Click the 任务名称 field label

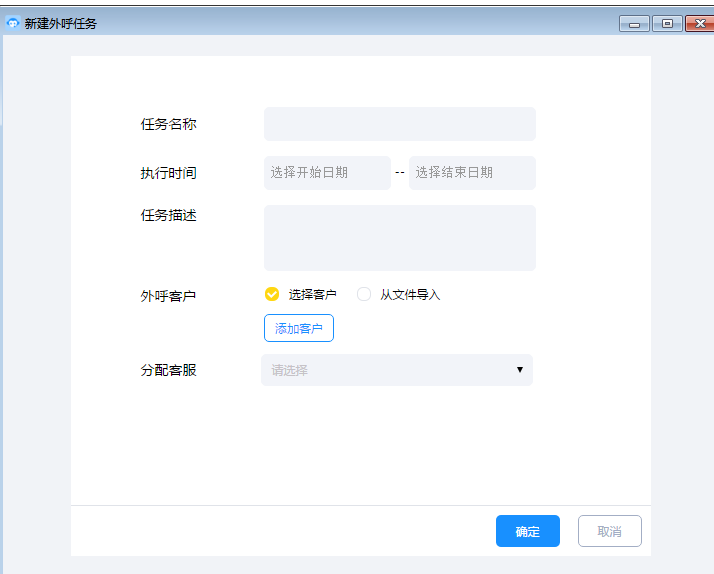[168, 124]
